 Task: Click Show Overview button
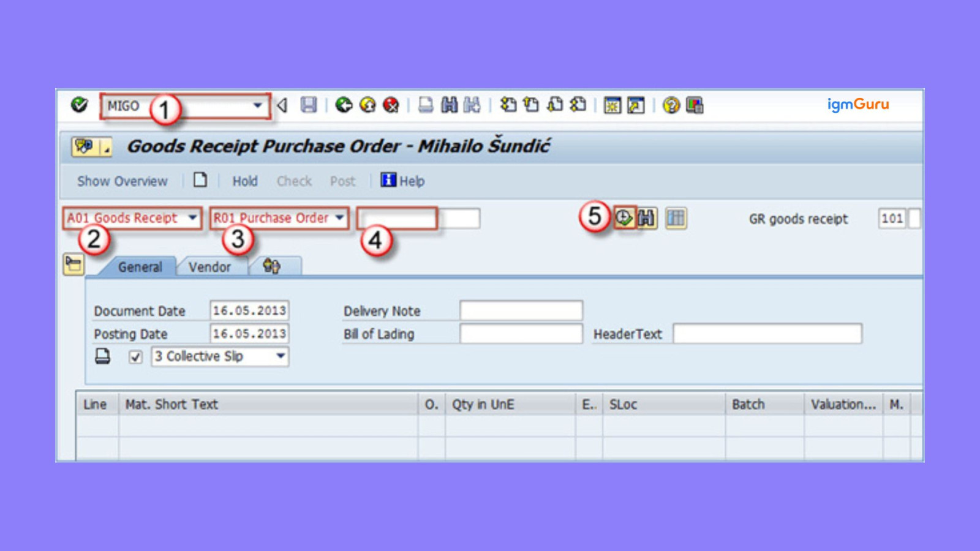[x=122, y=181]
